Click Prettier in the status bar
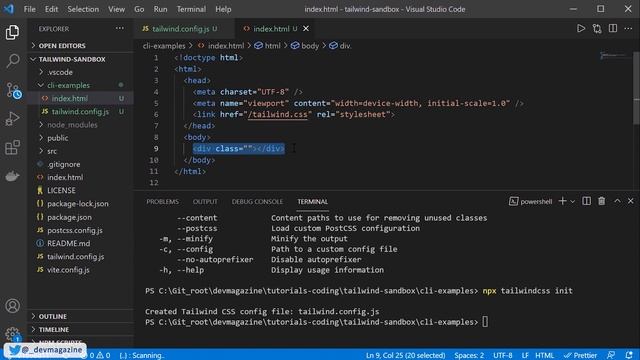The height and width of the screenshot is (360, 640). pyautogui.click(x=580, y=355)
